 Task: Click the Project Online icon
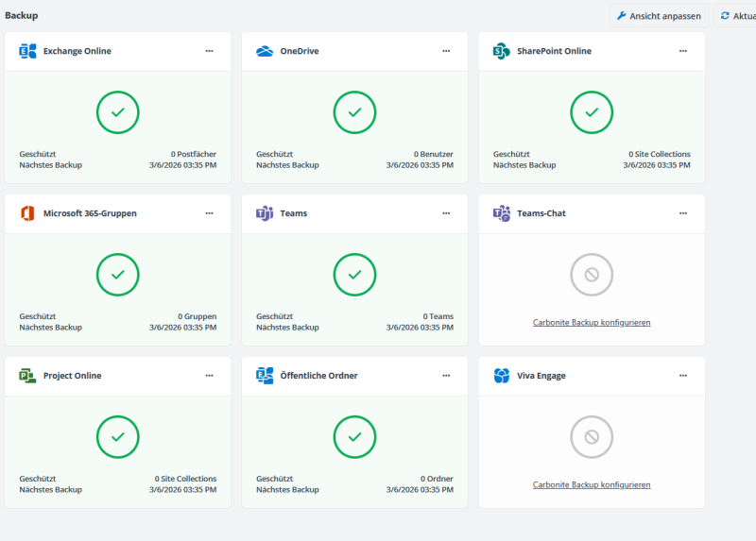click(27, 376)
